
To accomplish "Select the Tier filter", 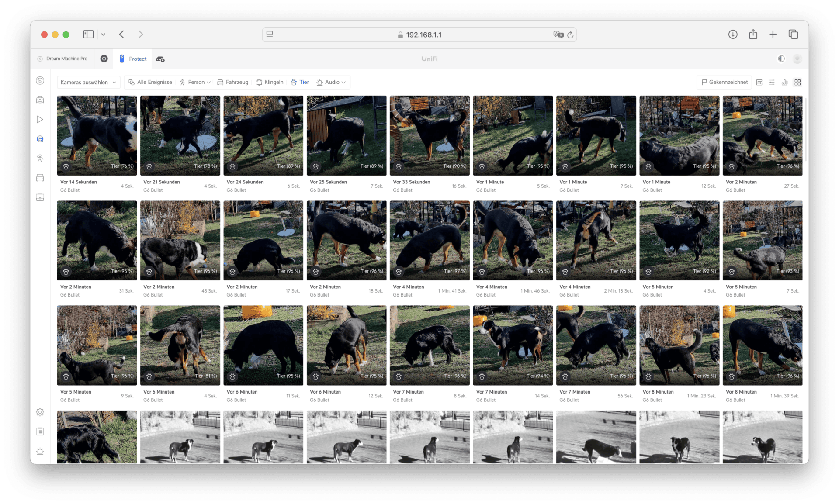I will (300, 82).
